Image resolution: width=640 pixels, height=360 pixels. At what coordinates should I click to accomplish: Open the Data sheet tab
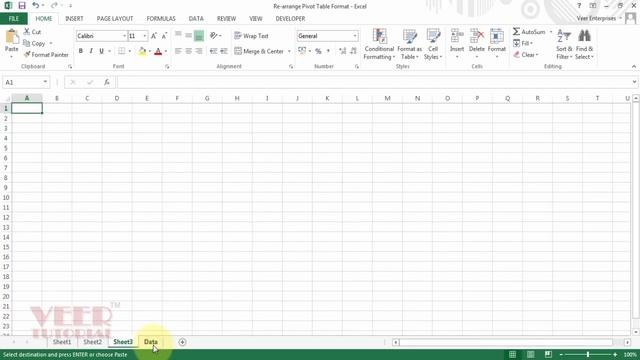pyautogui.click(x=151, y=342)
